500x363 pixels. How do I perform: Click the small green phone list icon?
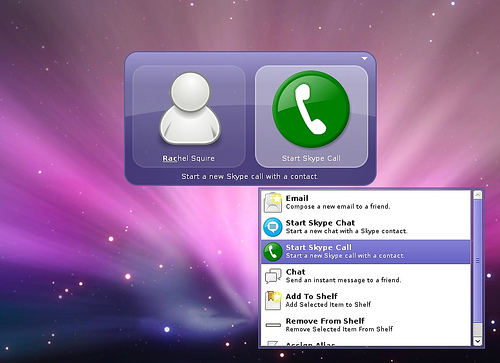(x=273, y=252)
